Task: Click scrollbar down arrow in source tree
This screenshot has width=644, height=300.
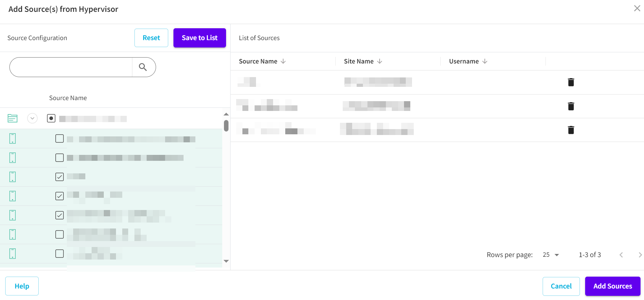Action: 226,261
